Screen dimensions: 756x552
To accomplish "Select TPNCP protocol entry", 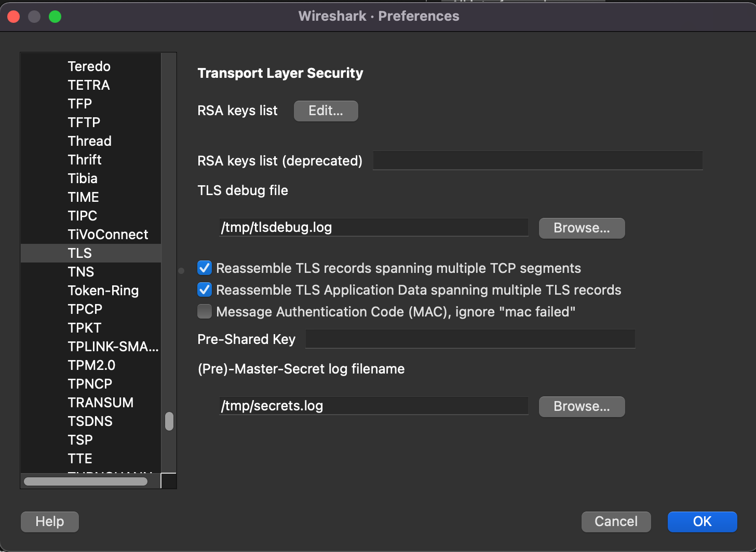I will (91, 384).
